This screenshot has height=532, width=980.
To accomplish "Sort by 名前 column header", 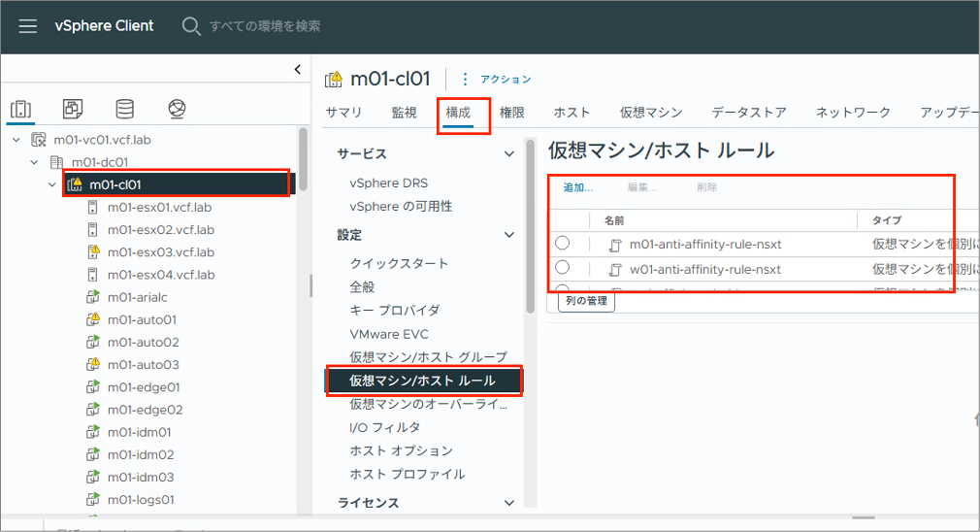I will point(614,220).
